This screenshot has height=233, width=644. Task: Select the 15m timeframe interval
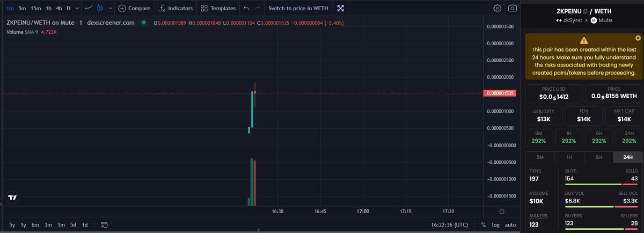35,9
